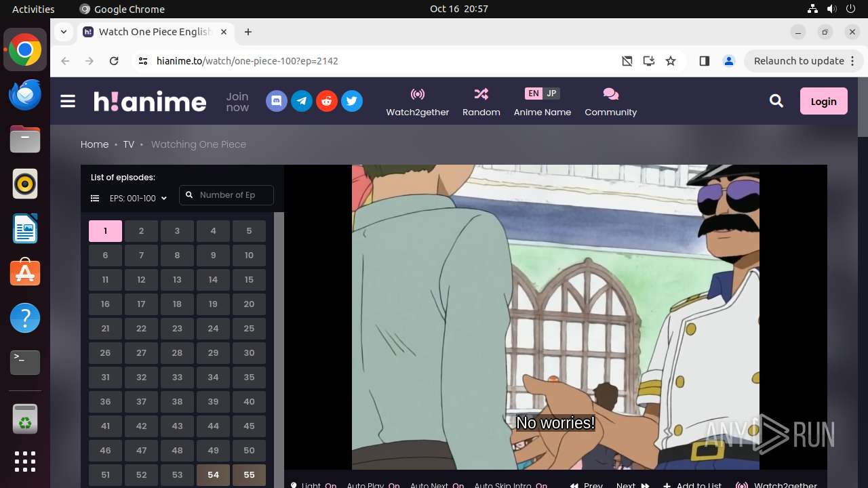
Task: Open Chrome profile avatar
Action: pyautogui.click(x=729, y=61)
